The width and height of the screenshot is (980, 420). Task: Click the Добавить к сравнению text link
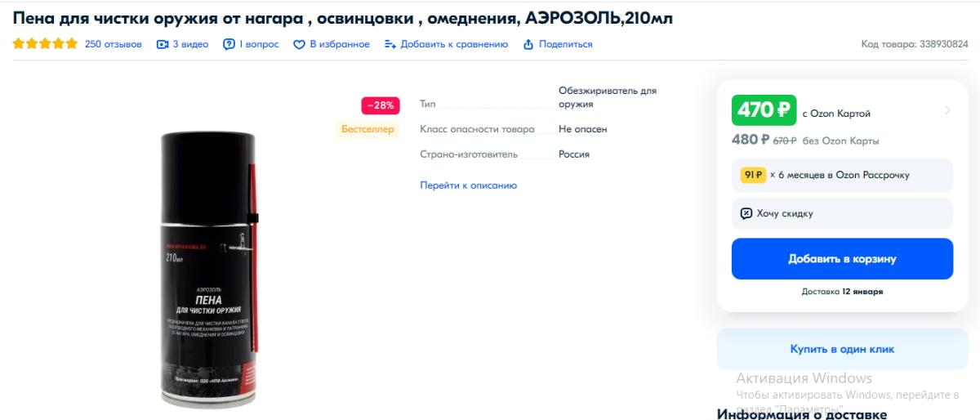click(x=454, y=44)
